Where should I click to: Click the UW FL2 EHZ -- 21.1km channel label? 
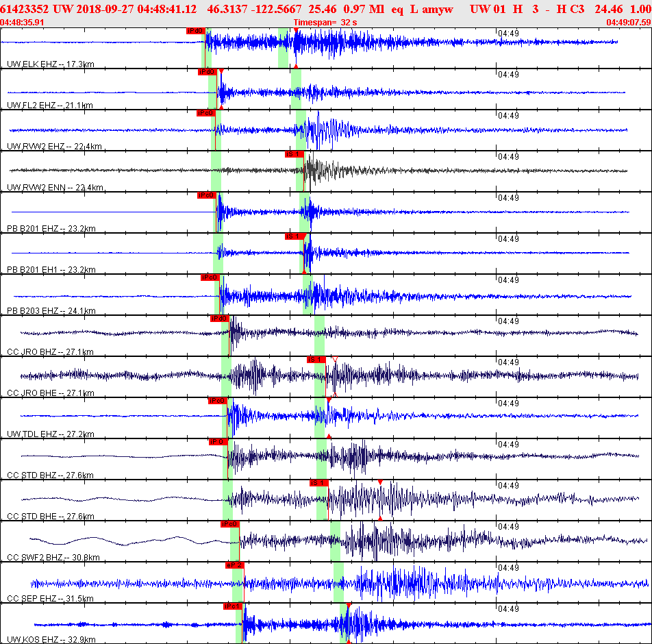coord(49,106)
